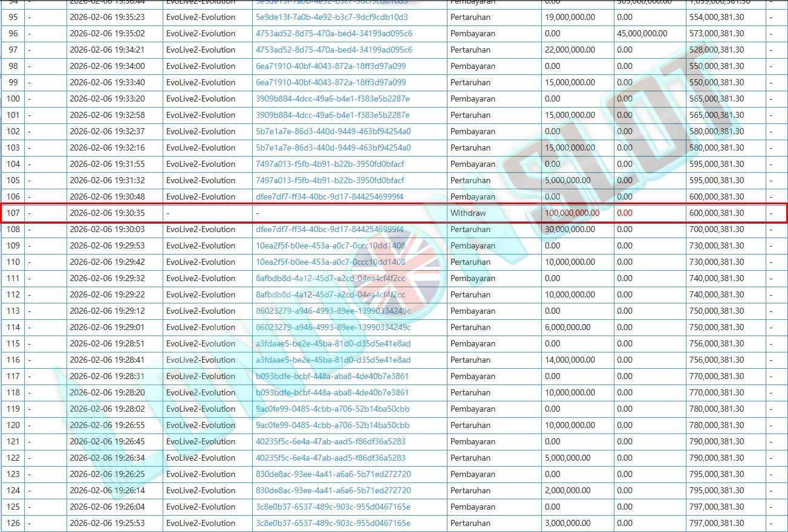Open the 5b7e1a7e link in row 103
Screen dimensions: 788x532
pos(333,148)
